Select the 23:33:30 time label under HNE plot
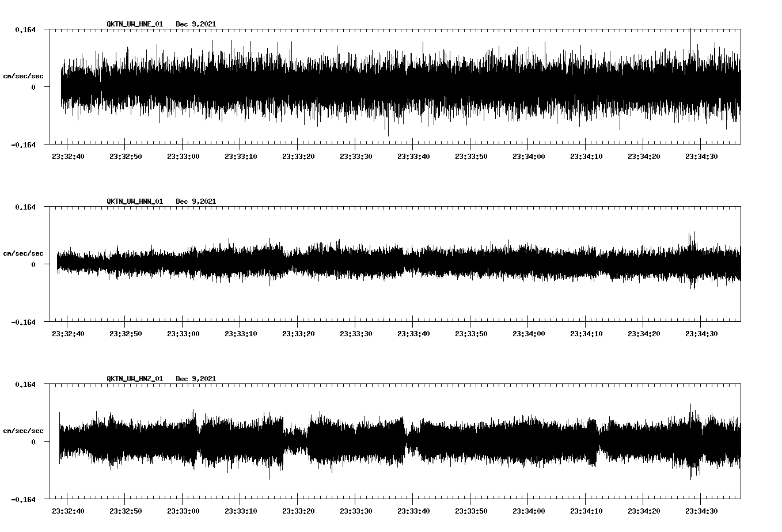The height and width of the screenshot is (532, 782). point(356,156)
